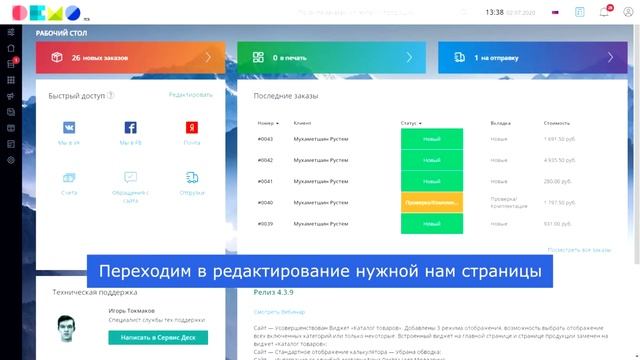Sort orders by Номер column
The height and width of the screenshot is (360, 640).
tap(268, 123)
